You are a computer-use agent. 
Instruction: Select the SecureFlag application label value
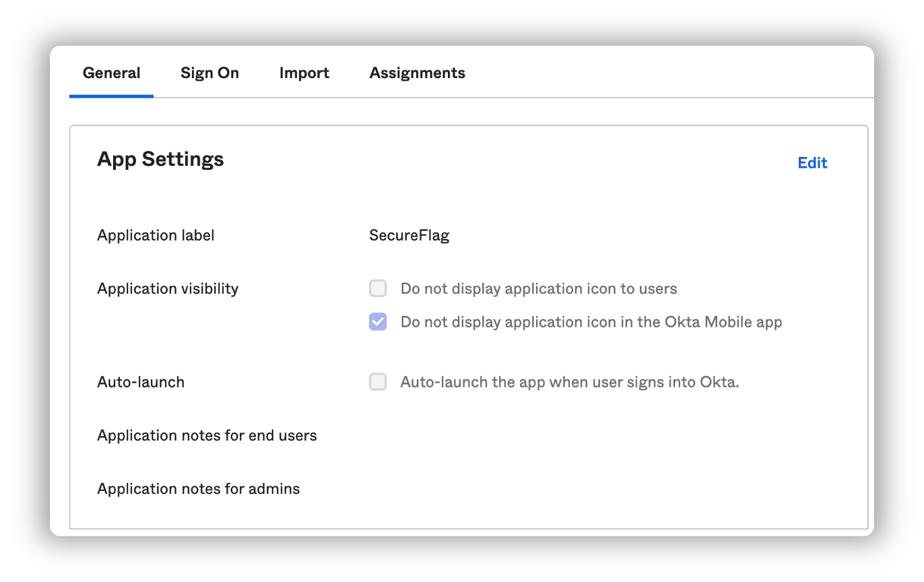[x=409, y=235]
